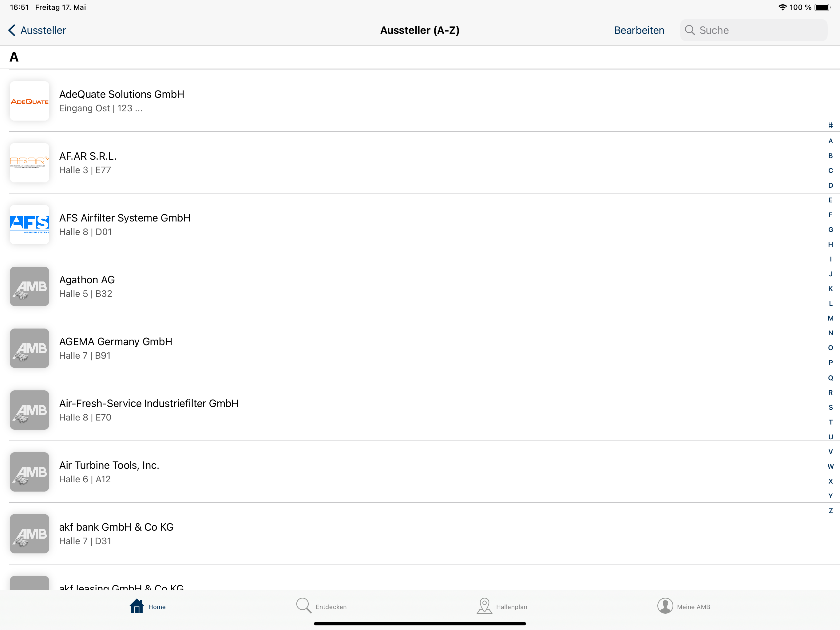The image size is (840, 630).
Task: Jump to letter V in the index
Action: [830, 452]
